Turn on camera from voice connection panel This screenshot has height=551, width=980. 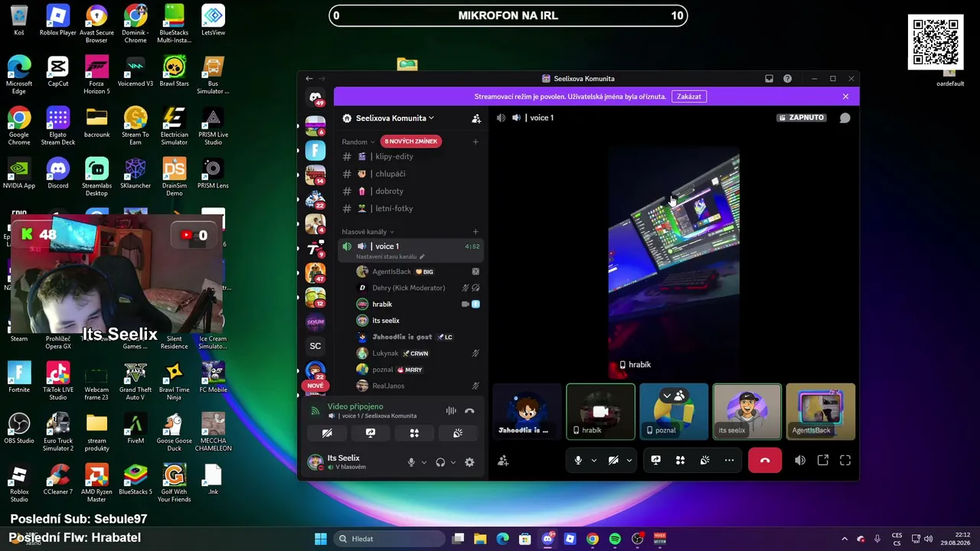(x=327, y=433)
